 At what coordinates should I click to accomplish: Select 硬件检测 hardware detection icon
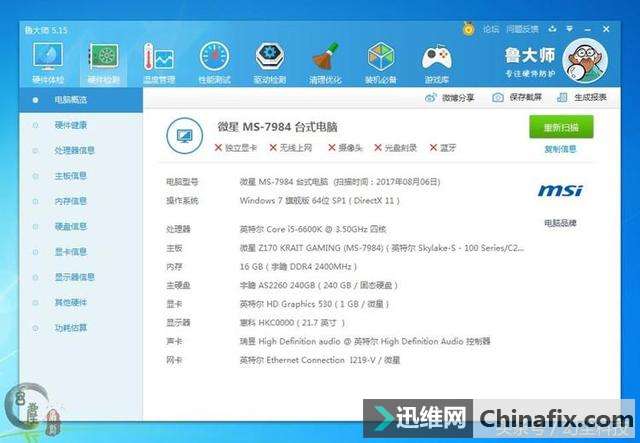pos(104,63)
